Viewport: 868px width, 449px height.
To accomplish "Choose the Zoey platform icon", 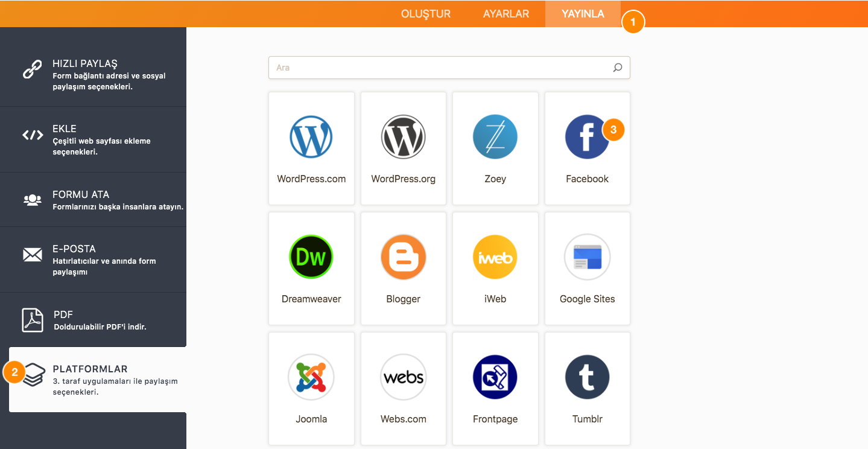I will tap(495, 137).
